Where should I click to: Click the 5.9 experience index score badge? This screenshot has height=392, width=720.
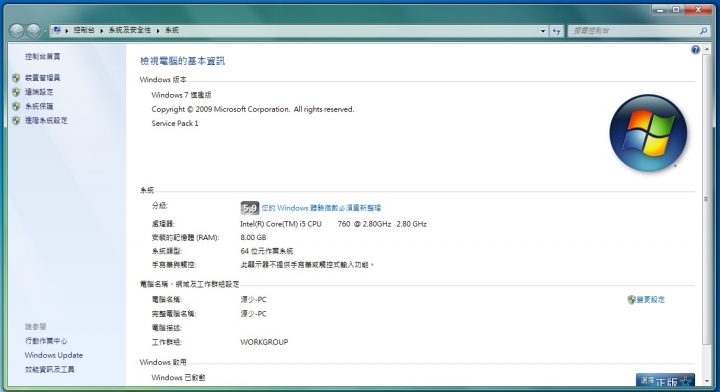click(x=249, y=208)
